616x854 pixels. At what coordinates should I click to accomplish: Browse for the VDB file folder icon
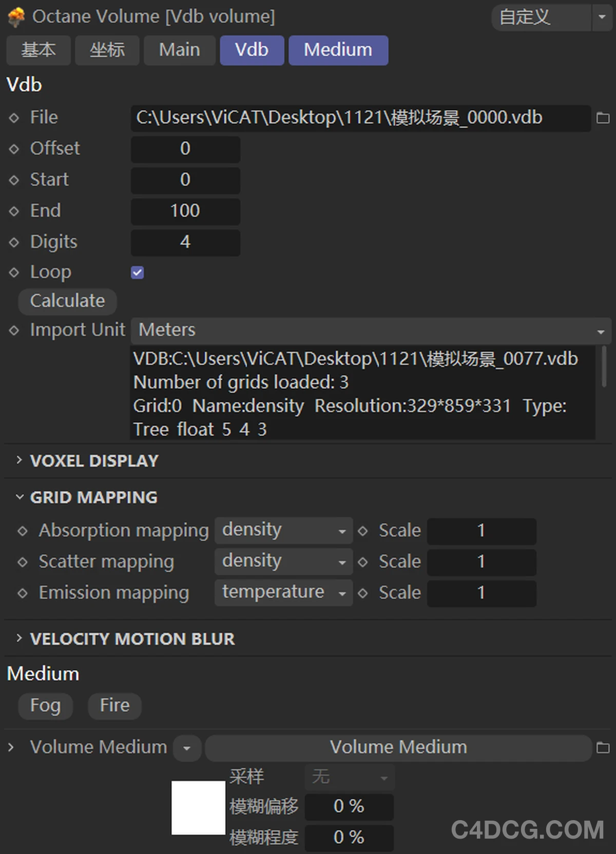(603, 118)
